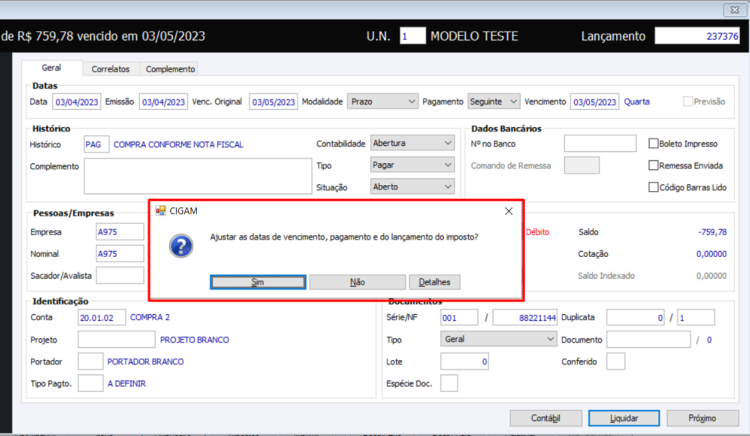This screenshot has width=750, height=436.
Task: Open the Situação Aberto dropdown
Action: click(412, 186)
